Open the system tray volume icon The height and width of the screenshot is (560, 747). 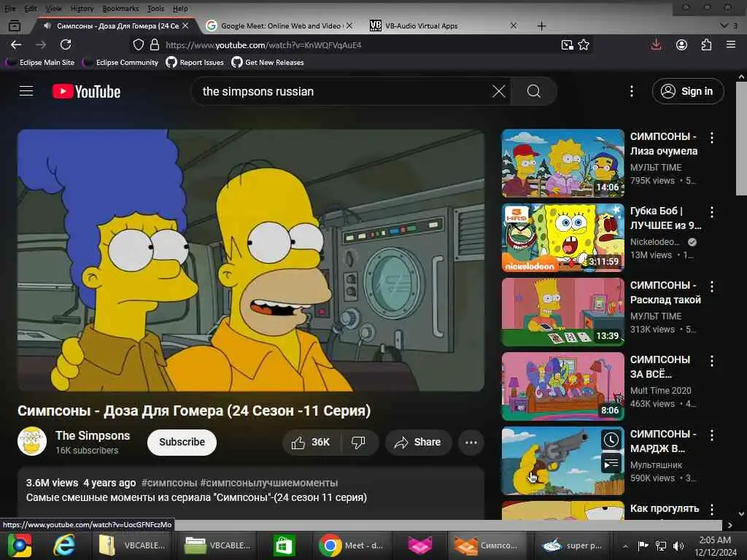(678, 546)
